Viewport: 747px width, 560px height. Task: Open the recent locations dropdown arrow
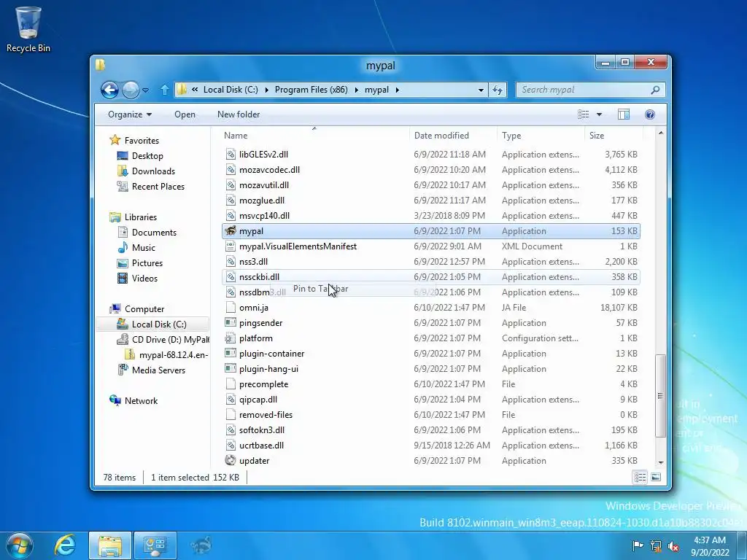[x=146, y=90]
